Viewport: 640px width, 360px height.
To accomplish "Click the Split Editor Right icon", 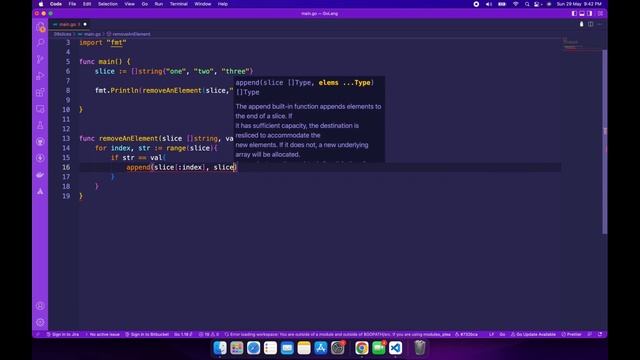I will [x=591, y=24].
